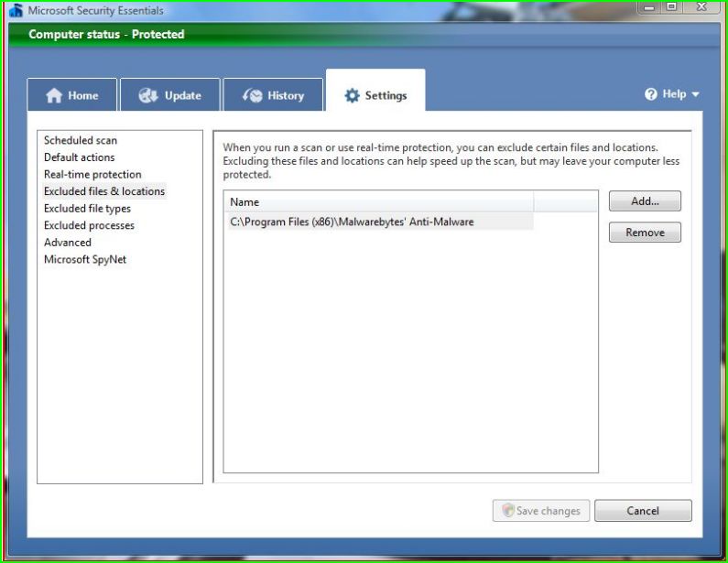The image size is (728, 563).
Task: Click the globe icon on Update tab
Action: [148, 95]
